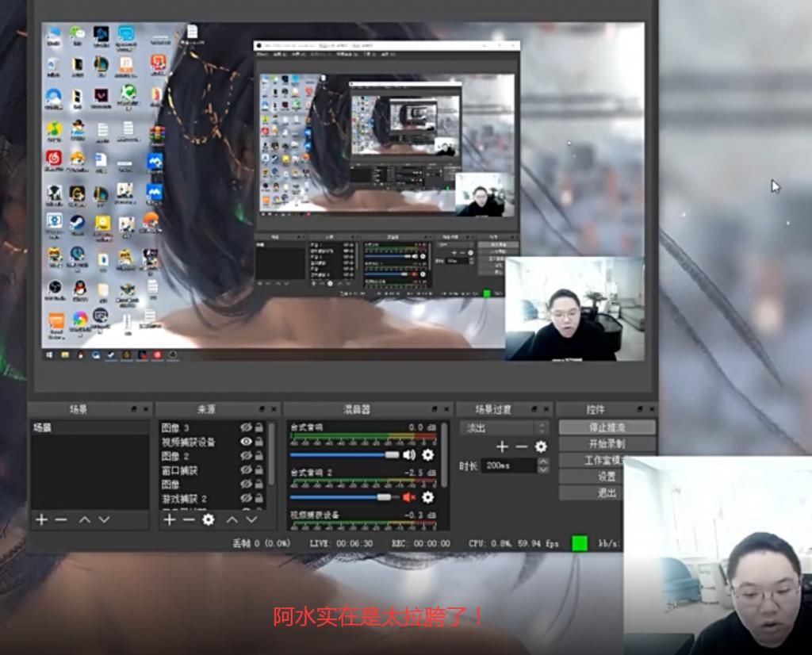812x655 pixels.
Task: Show the 图像 3 source with its eye icon
Action: [x=246, y=427]
